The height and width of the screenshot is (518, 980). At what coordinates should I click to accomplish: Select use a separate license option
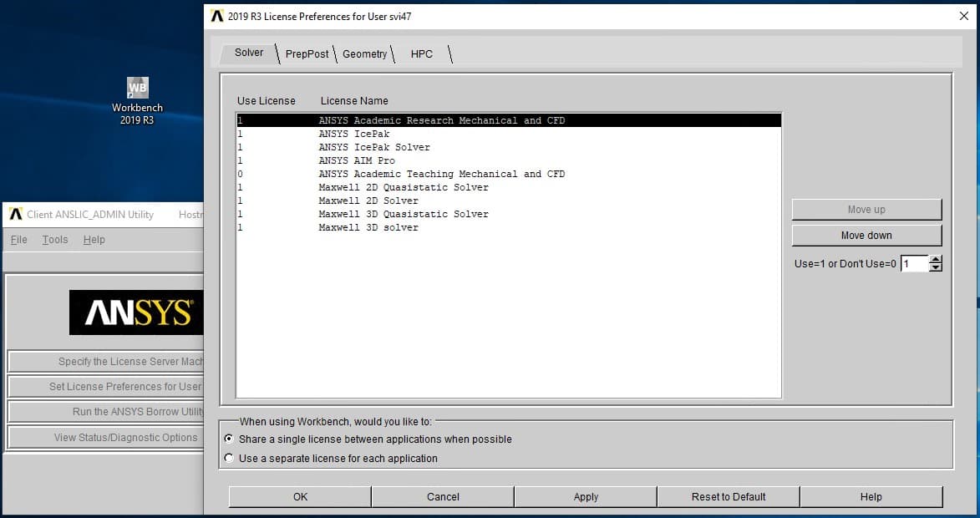(230, 459)
